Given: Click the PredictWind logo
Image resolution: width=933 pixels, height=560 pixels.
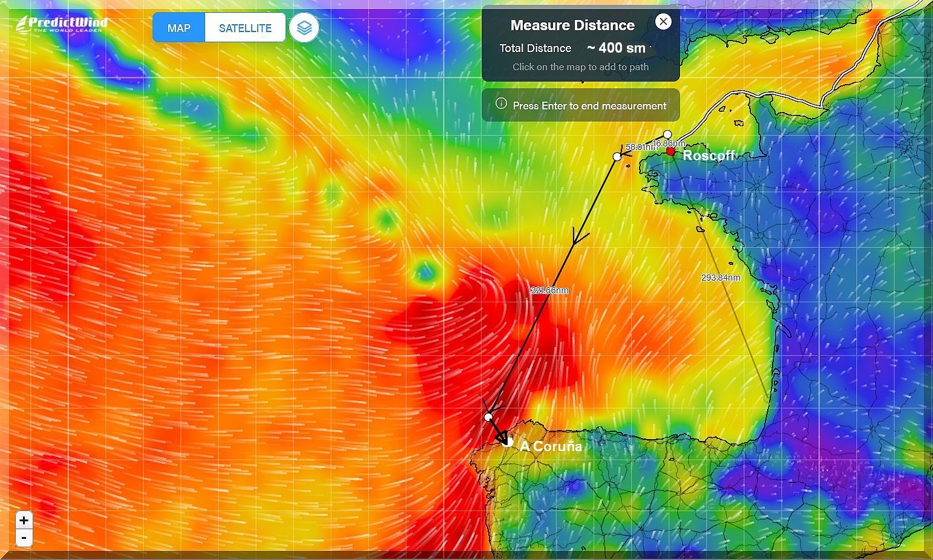Looking at the screenshot, I should pos(62,24).
